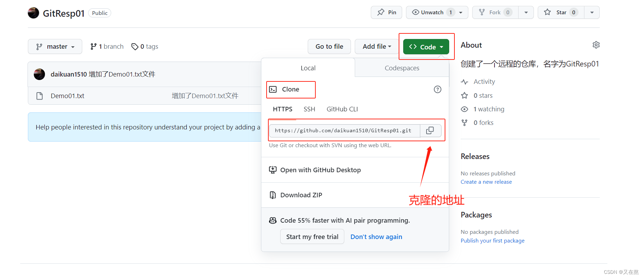Click Don't show again link
The width and height of the screenshot is (644, 278).
coord(376,237)
